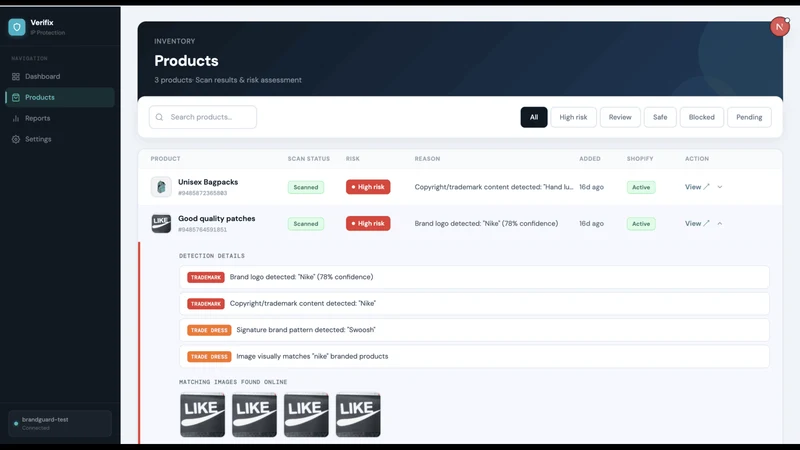Focus the Search products input field
This screenshot has width=800, height=450.
point(203,117)
